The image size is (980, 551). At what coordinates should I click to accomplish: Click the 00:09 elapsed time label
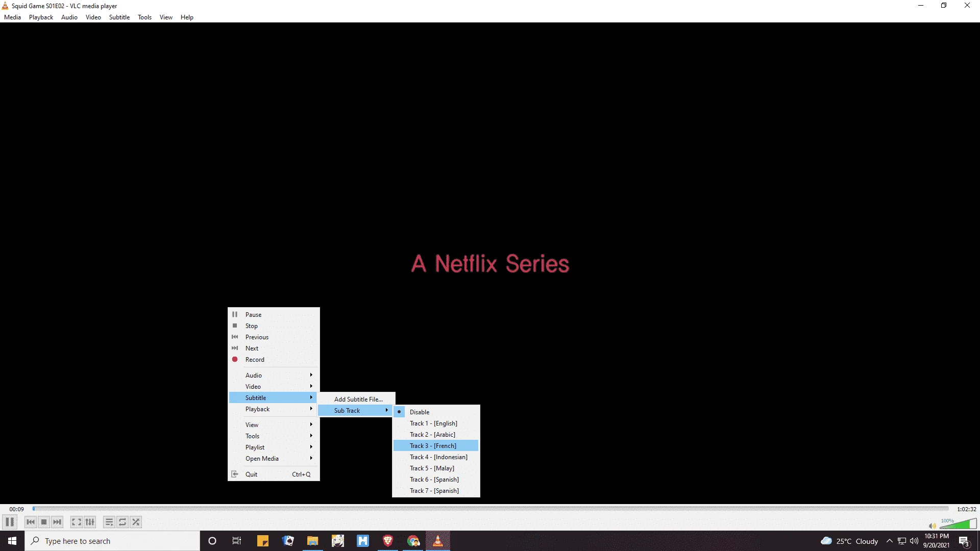(16, 509)
